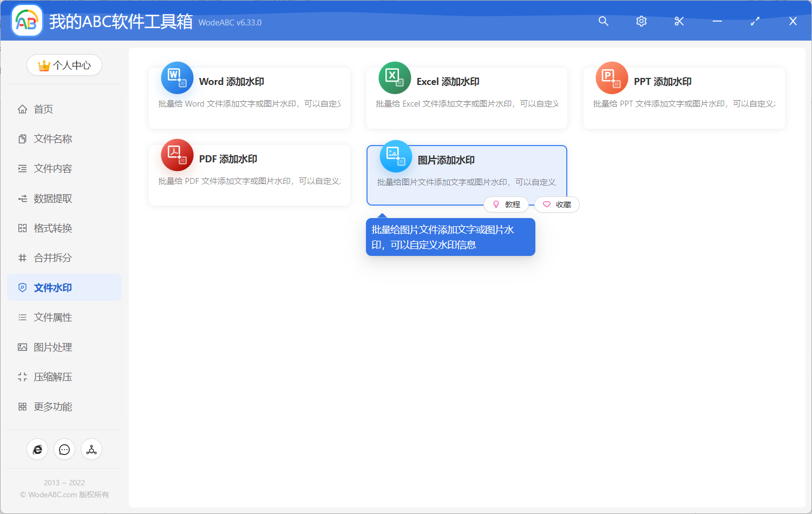Click the scissors screenshot icon in titlebar

679,21
